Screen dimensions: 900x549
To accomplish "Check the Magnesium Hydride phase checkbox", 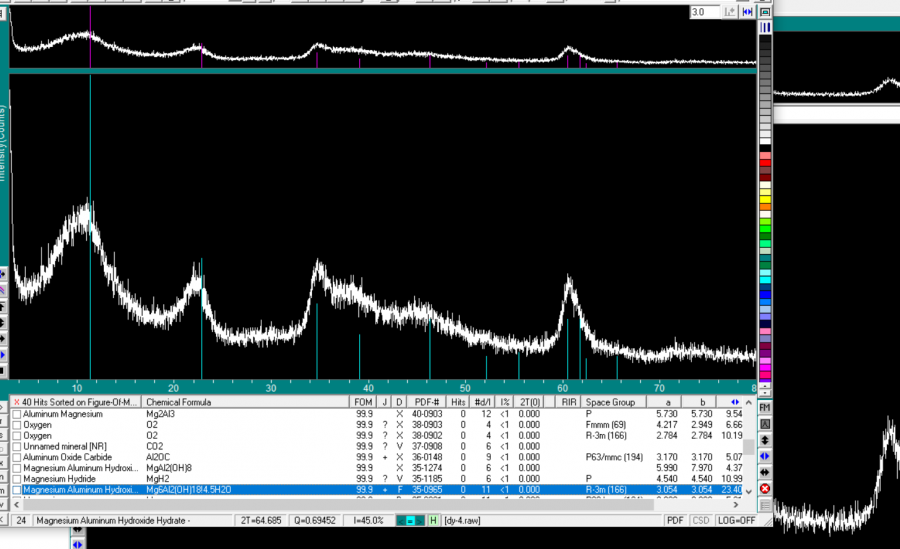I will (x=16, y=479).
